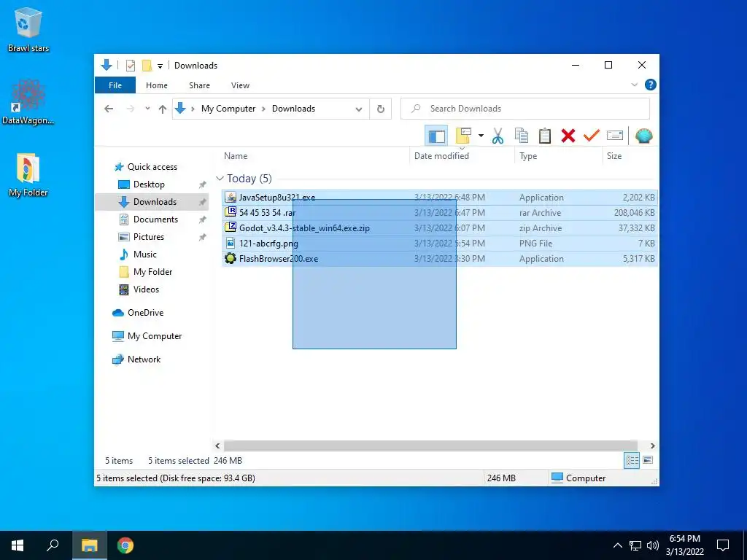Open taskbar search magnifier
Screen dimensions: 747x560
[x=53, y=545]
